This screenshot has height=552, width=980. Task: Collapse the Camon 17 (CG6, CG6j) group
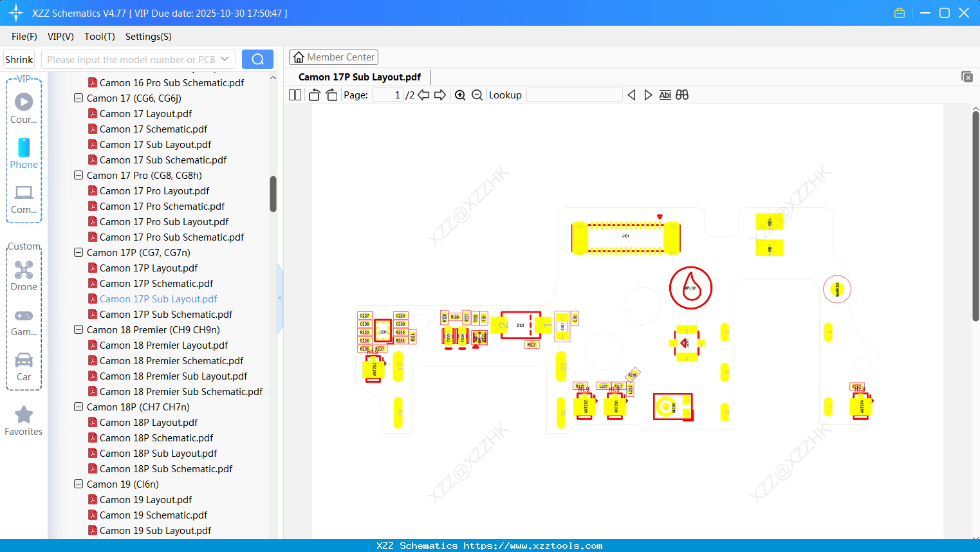click(x=79, y=98)
